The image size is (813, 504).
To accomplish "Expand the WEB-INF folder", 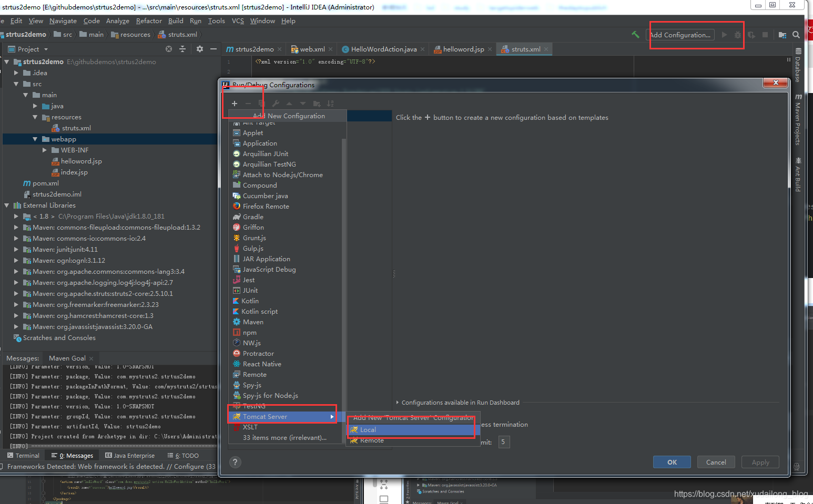I will pyautogui.click(x=45, y=150).
